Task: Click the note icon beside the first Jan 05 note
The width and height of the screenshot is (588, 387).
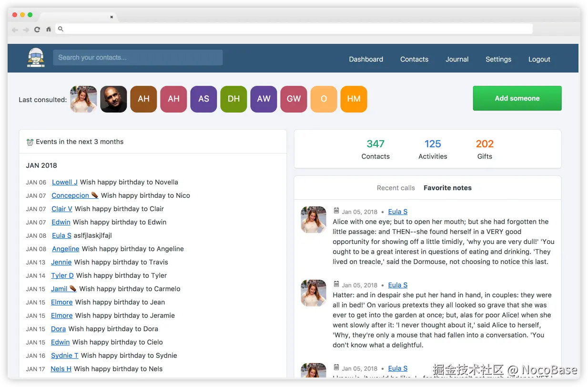Action: point(336,211)
